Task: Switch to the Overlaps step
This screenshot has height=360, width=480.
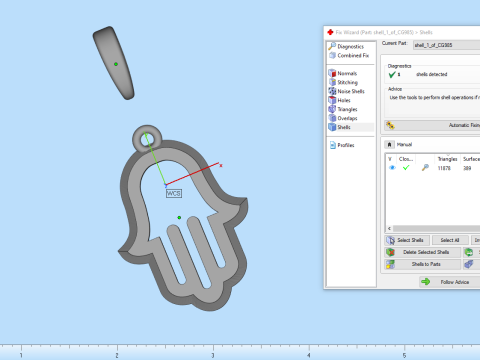Action: coord(343,118)
